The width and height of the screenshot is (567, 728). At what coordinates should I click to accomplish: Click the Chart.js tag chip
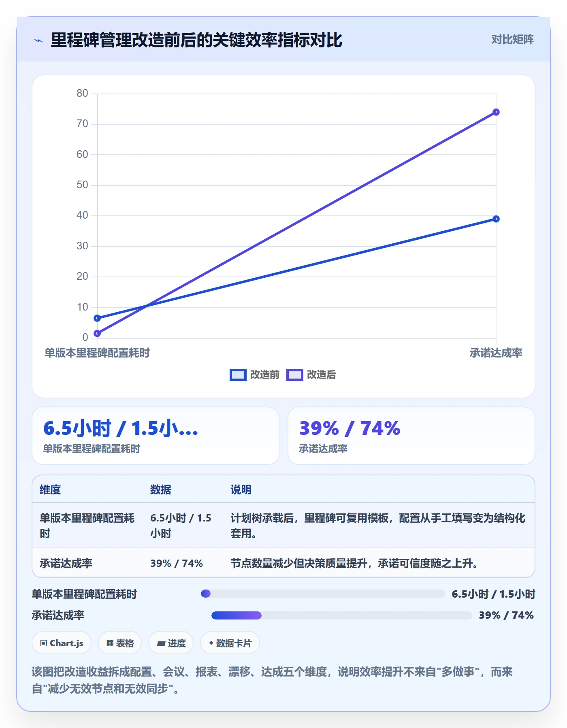pos(62,643)
